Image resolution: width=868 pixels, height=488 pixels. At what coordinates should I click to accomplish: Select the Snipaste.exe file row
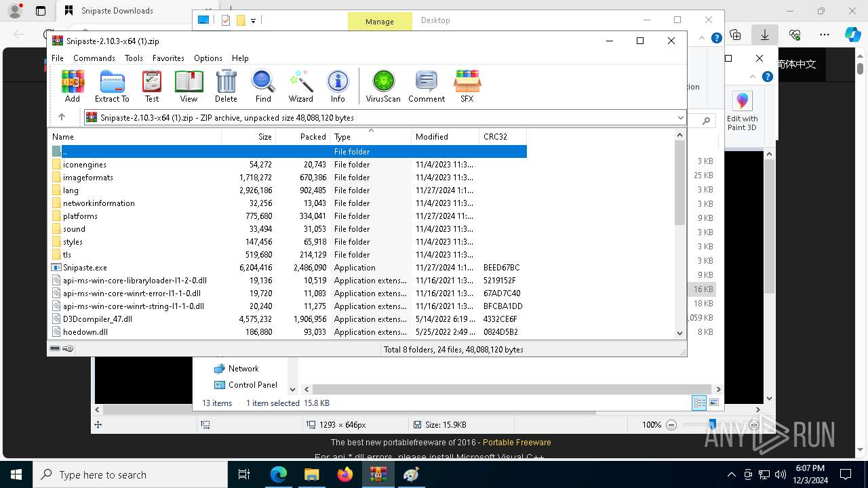[x=288, y=268]
